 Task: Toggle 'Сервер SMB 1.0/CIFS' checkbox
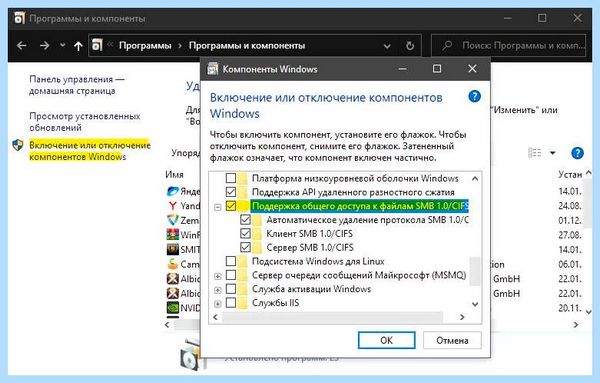coord(245,247)
